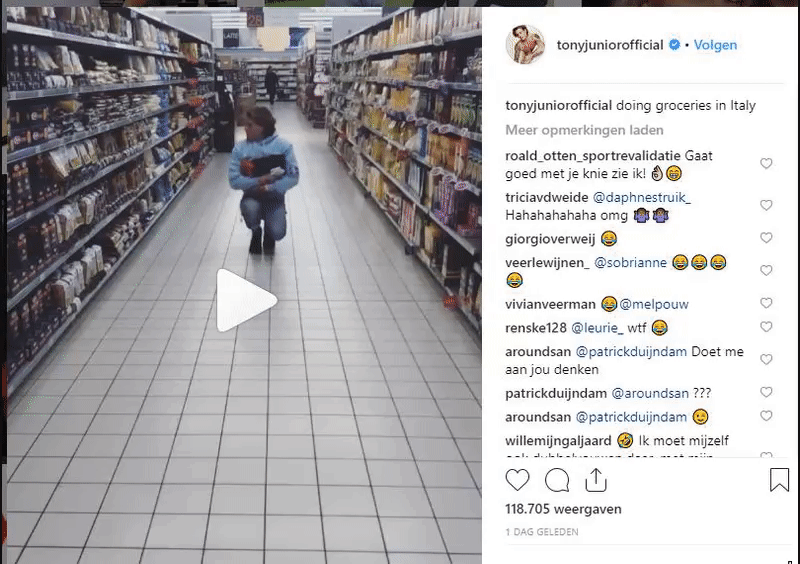The height and width of the screenshot is (564, 800).
Task: Load more comments via Meer opmerkingen laden
Action: pyautogui.click(x=584, y=130)
